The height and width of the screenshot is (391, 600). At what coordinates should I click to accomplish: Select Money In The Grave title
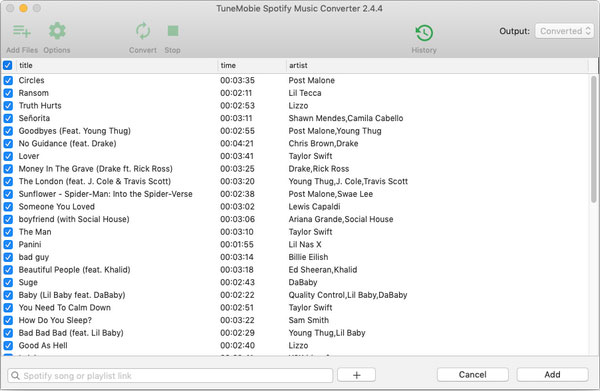(x=96, y=169)
